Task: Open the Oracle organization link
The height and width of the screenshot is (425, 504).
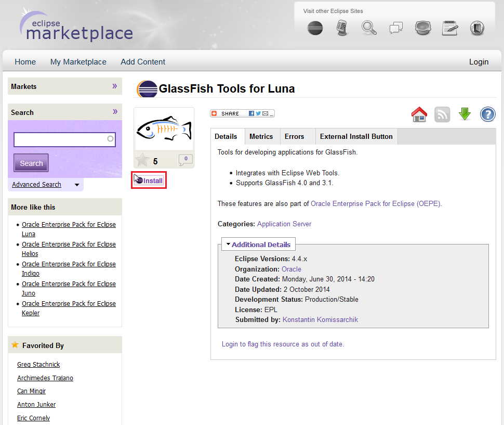Action: point(291,269)
